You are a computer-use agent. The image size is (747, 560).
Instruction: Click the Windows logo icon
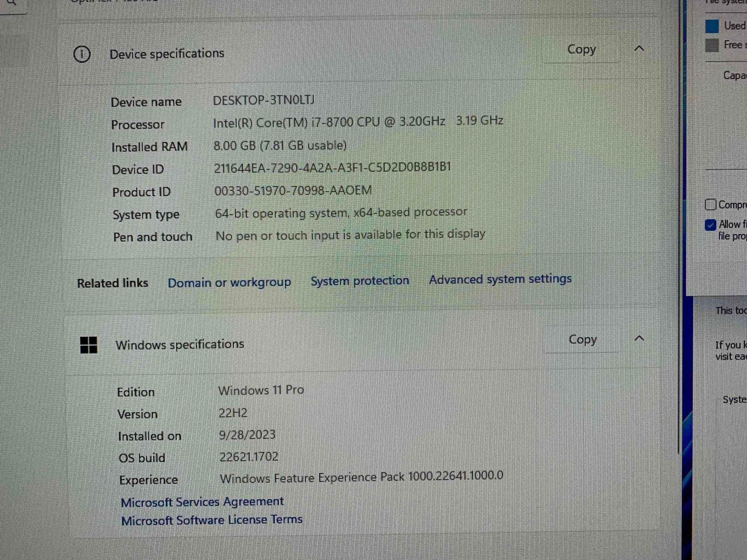pos(89,345)
